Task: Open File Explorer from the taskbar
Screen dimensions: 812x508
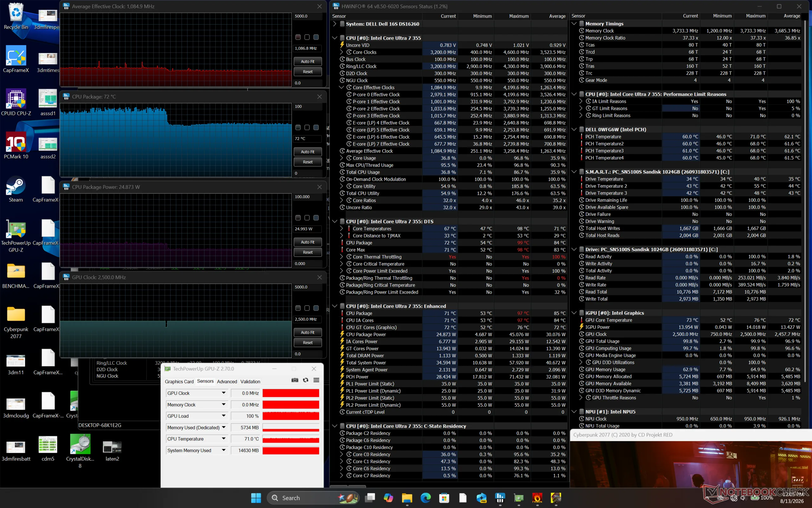Action: (407, 498)
